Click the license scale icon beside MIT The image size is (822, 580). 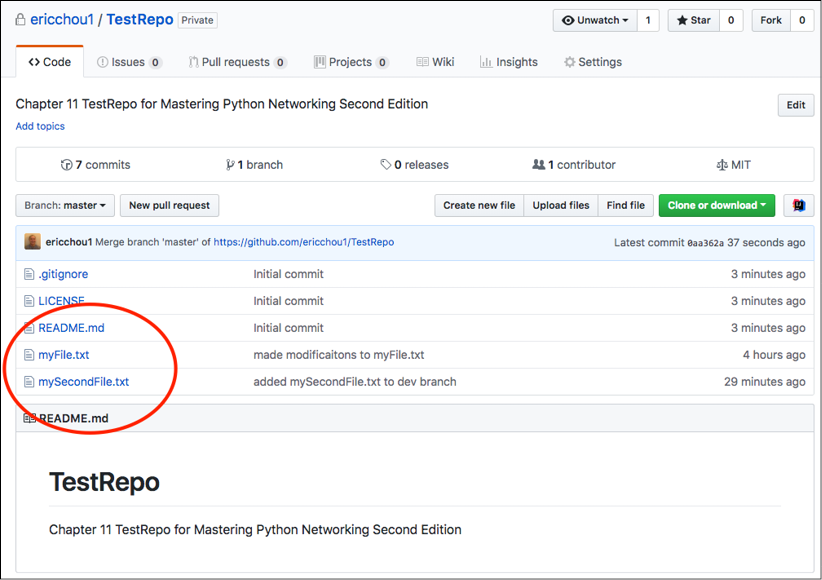[x=722, y=165]
